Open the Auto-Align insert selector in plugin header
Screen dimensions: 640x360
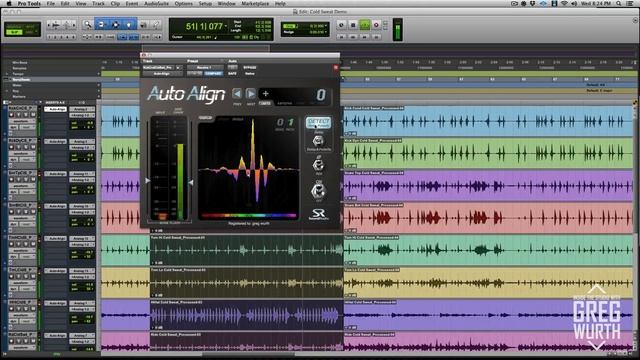click(x=162, y=74)
